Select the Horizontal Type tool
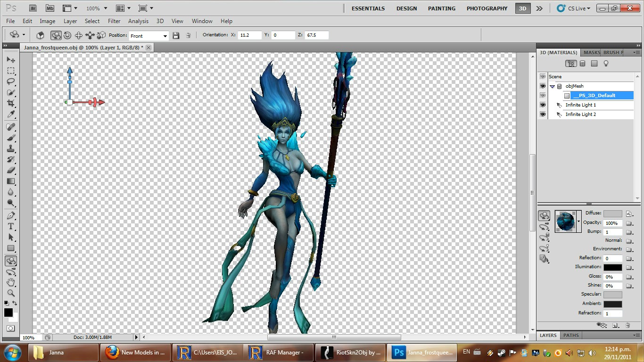The image size is (644, 362). [11, 226]
